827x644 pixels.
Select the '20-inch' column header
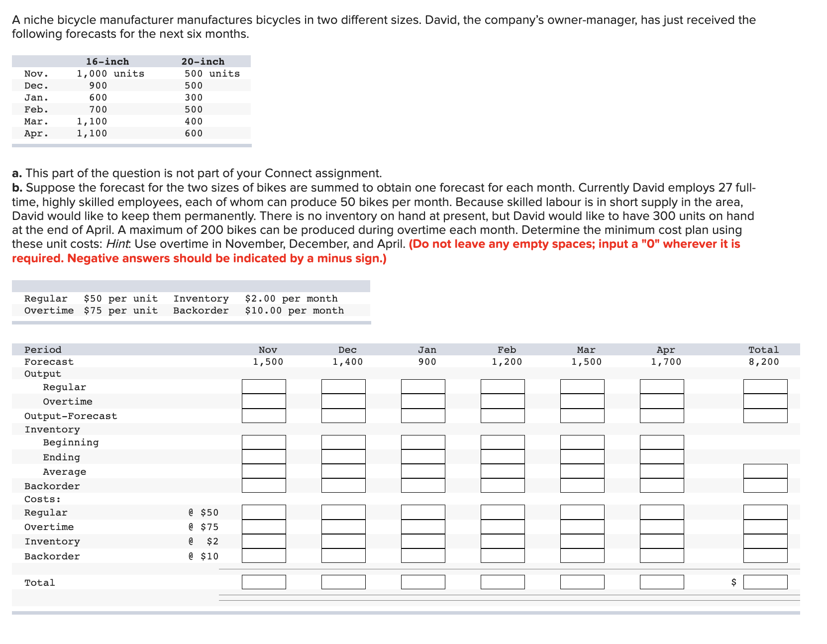pyautogui.click(x=203, y=62)
